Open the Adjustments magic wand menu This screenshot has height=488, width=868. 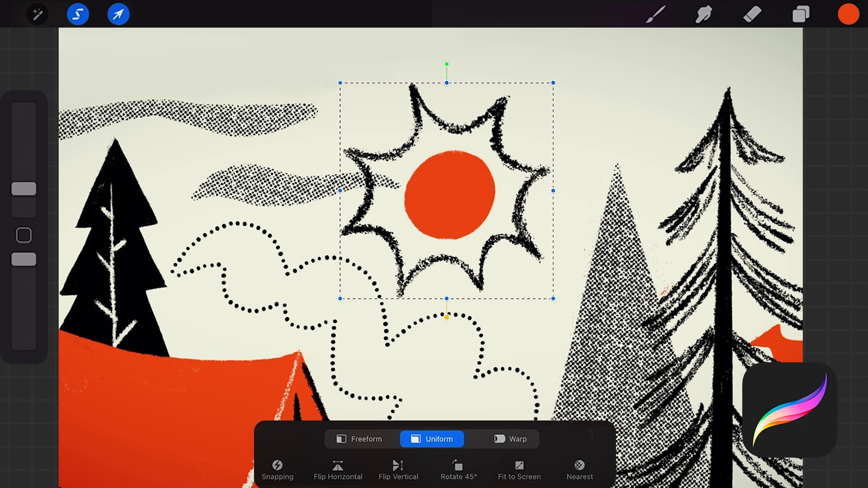[x=37, y=14]
